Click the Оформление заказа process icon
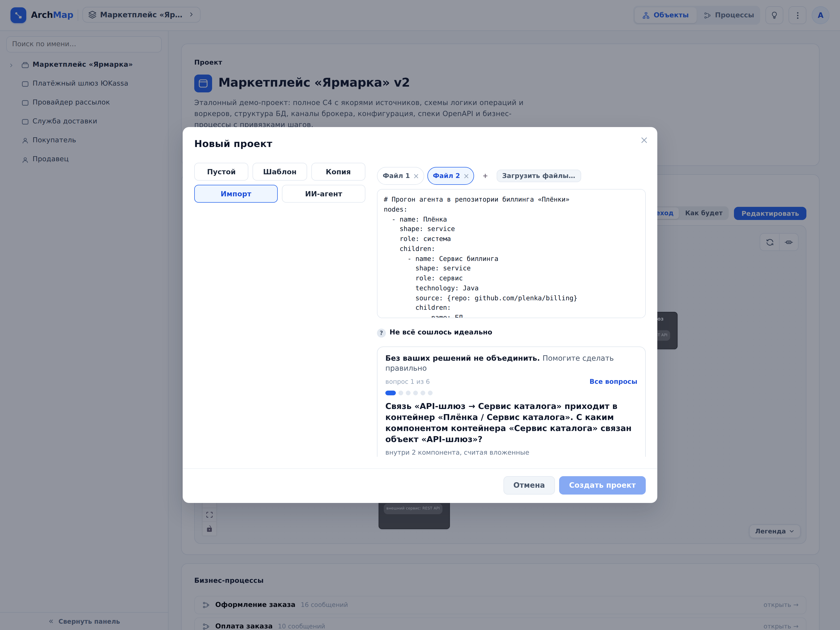Screen dimensions: 840x630 (x=206, y=605)
